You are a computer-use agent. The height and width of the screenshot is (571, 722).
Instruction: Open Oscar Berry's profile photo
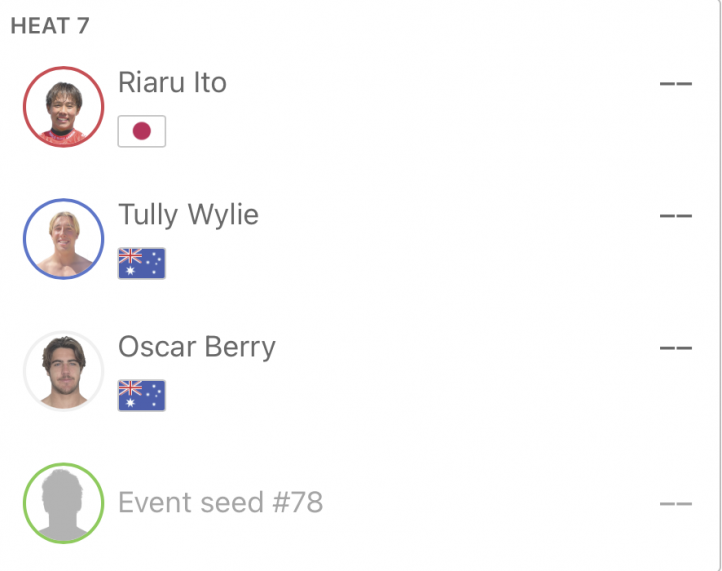64,371
